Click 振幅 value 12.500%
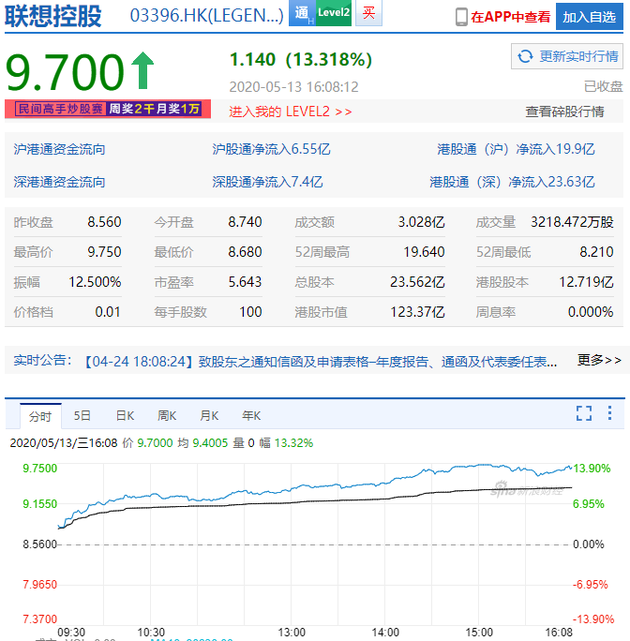Image resolution: width=630 pixels, height=641 pixels. tap(95, 282)
